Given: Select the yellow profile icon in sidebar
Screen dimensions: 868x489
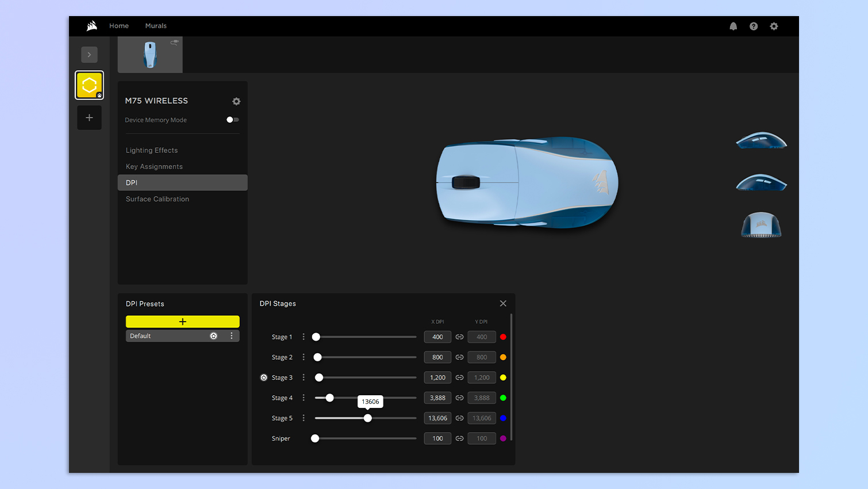Looking at the screenshot, I should pos(89,85).
